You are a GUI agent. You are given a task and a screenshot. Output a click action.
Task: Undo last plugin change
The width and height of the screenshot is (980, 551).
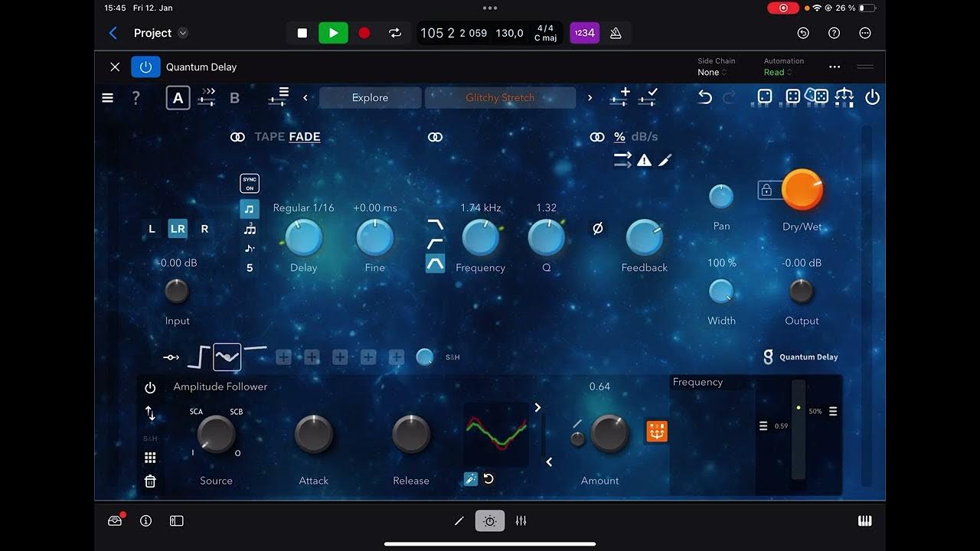[x=705, y=97]
